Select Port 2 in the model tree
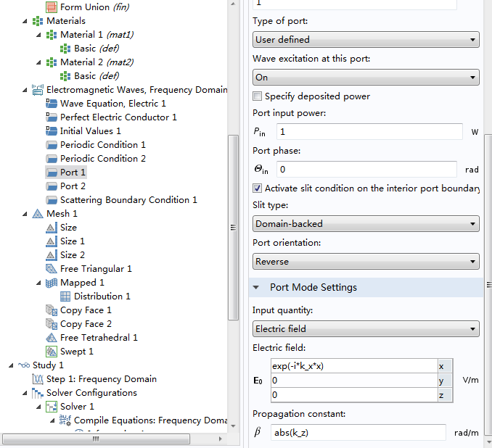The width and height of the screenshot is (492, 448). (73, 186)
